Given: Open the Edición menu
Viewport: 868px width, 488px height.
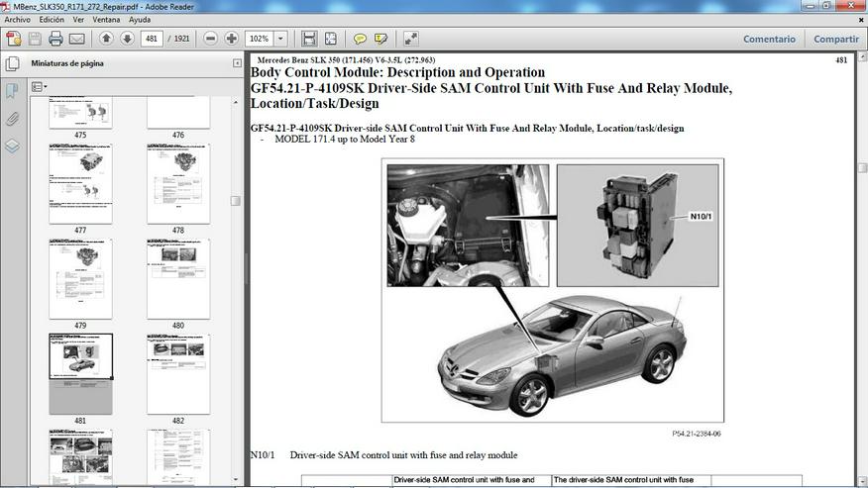Looking at the screenshot, I should pyautogui.click(x=52, y=20).
